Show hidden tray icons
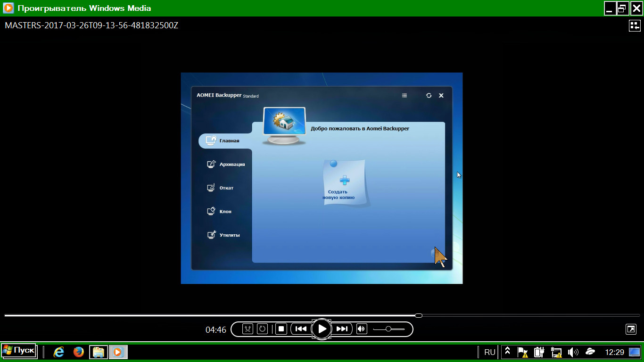This screenshot has width=644, height=362. pyautogui.click(x=507, y=352)
